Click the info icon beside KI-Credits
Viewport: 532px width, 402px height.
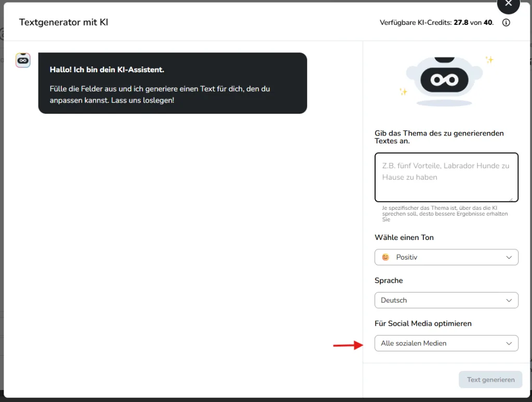coord(506,22)
